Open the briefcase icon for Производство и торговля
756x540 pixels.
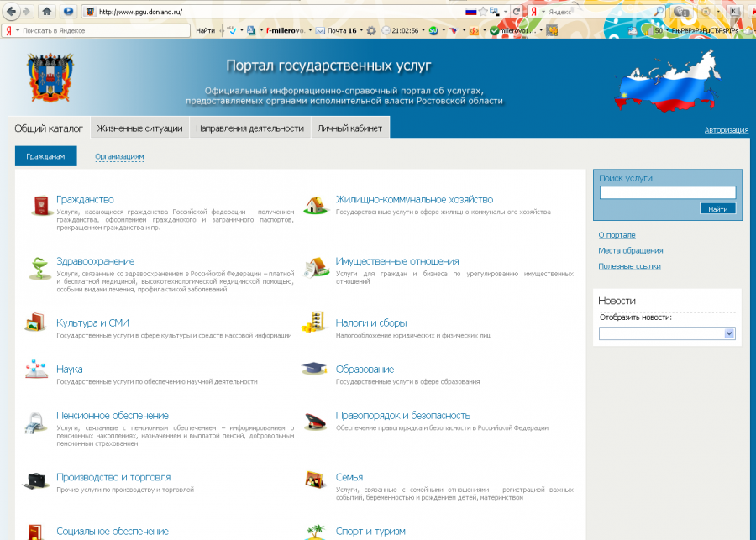(x=35, y=481)
